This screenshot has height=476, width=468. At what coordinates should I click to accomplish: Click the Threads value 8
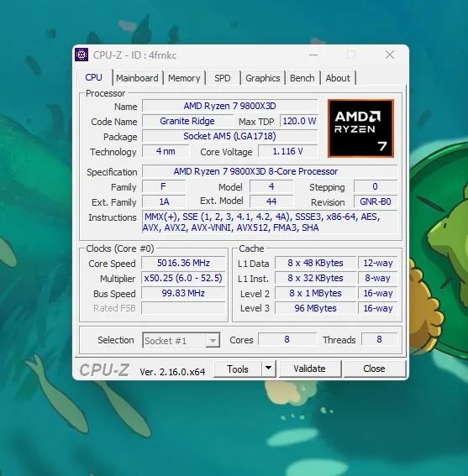[379, 339]
